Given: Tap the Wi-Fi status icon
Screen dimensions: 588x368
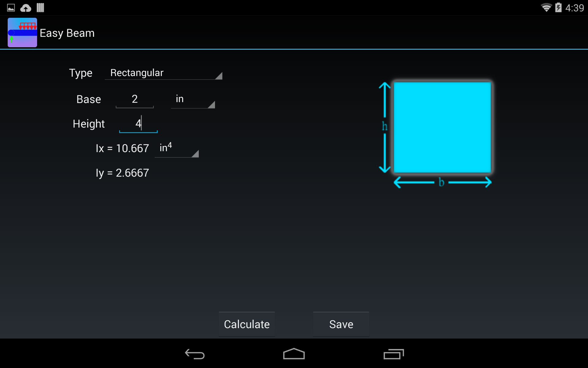Looking at the screenshot, I should 547,8.
